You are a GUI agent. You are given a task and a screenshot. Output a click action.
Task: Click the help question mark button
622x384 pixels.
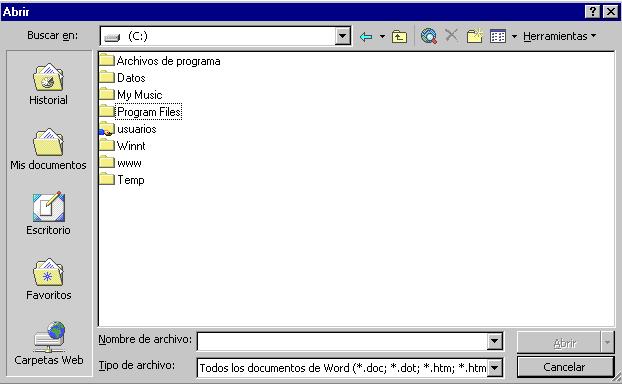click(x=592, y=12)
